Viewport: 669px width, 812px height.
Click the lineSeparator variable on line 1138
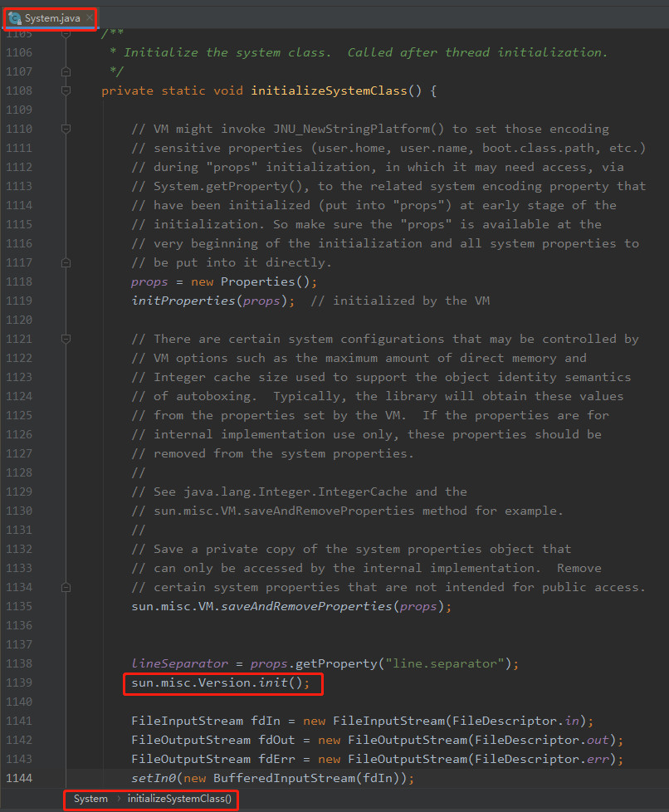point(179,664)
